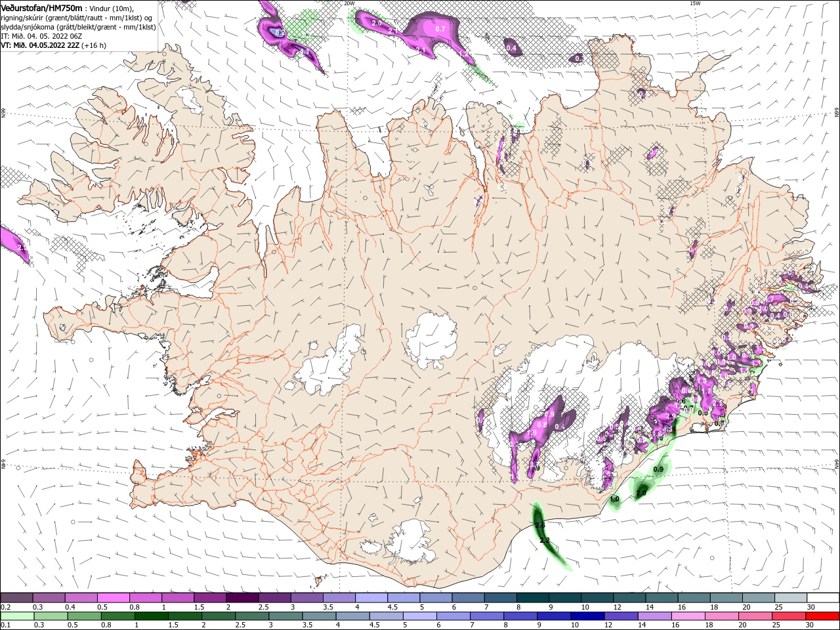
Task: Click the valid time text VT: Mið. 04.05.2022 22Z
Action: (x=40, y=45)
